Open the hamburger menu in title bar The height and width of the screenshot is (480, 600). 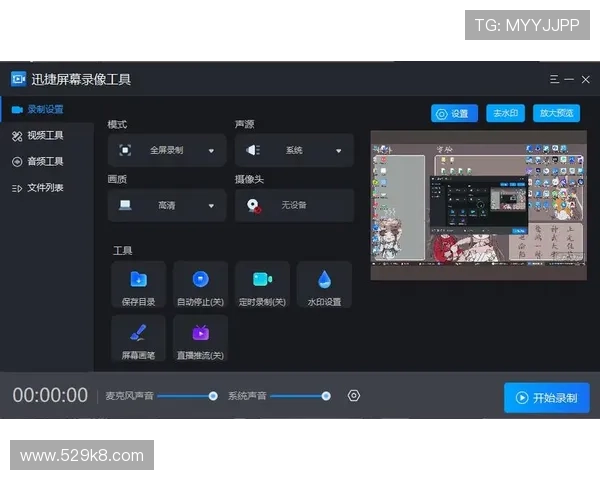(554, 79)
